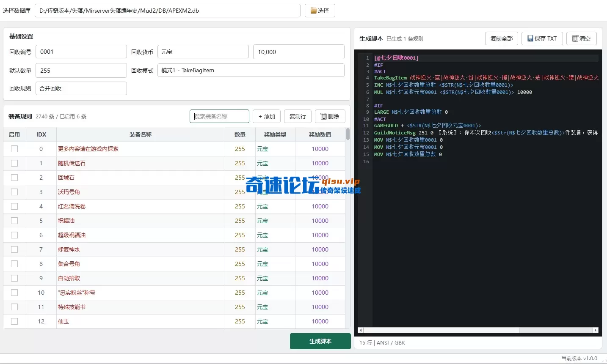Sort by the IDX column header
This screenshot has height=364, width=607.
point(41,134)
